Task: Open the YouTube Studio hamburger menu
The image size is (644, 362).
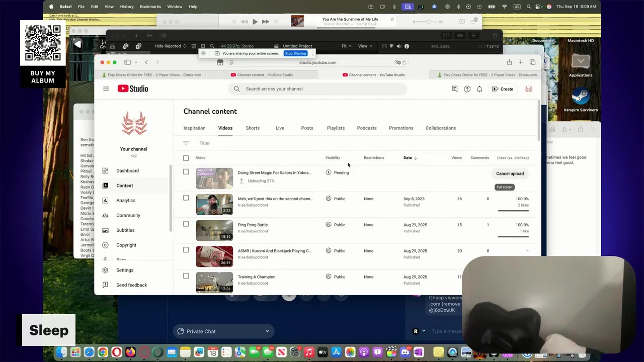Action: 106,89
